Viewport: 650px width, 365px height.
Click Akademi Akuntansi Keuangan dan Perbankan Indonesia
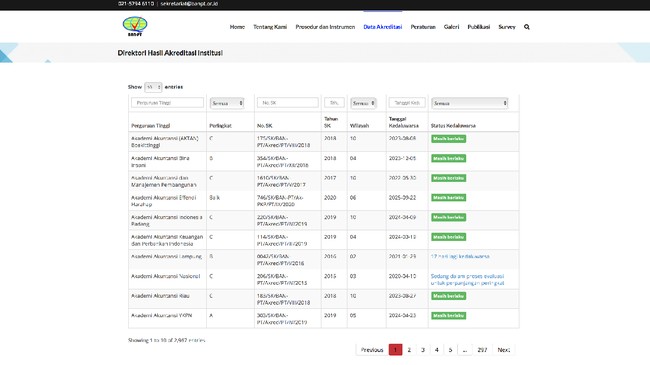point(167,240)
